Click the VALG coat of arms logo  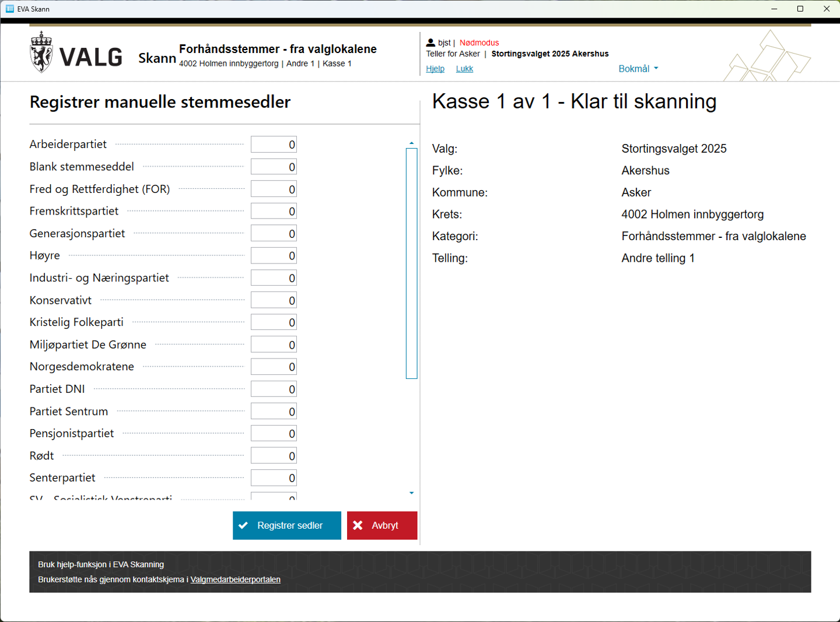click(41, 52)
